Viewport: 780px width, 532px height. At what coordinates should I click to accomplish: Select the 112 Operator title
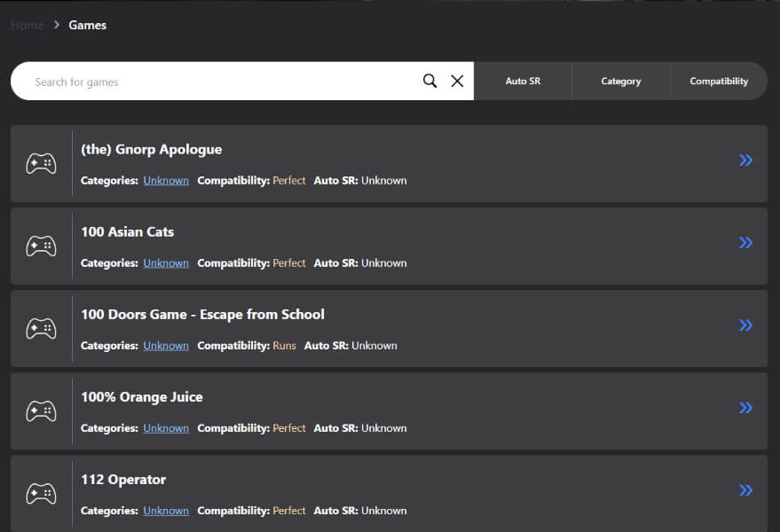pyautogui.click(x=123, y=480)
